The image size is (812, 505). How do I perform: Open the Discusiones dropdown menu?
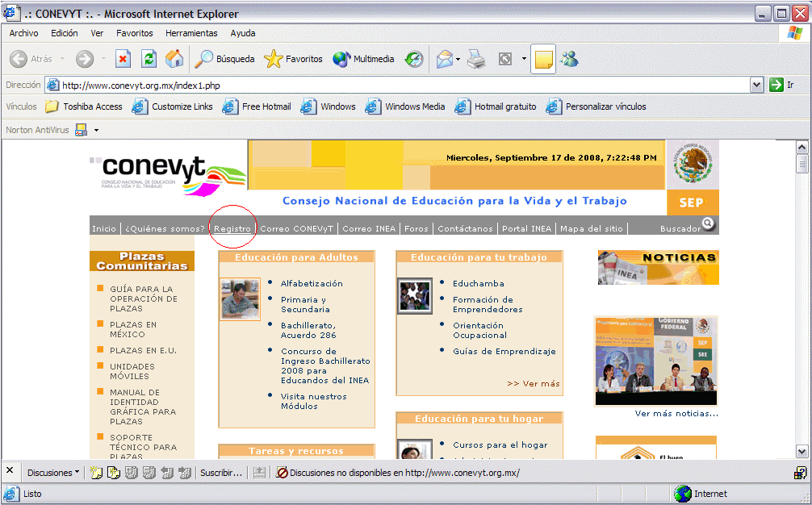click(x=52, y=473)
